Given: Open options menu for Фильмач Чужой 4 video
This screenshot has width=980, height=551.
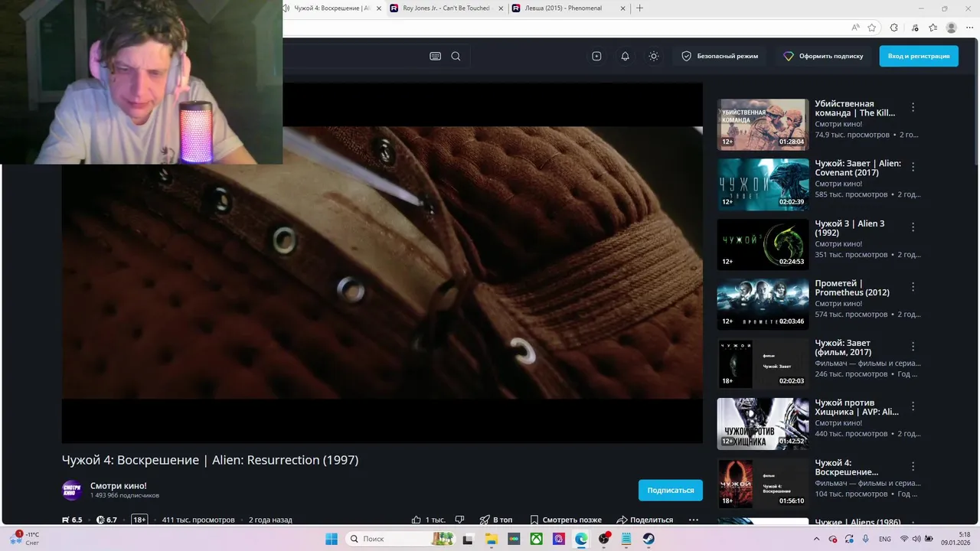Looking at the screenshot, I should [x=913, y=466].
